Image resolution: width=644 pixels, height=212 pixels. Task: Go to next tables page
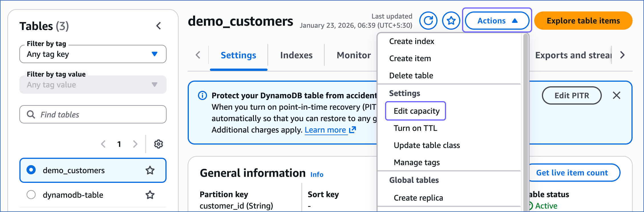click(135, 144)
